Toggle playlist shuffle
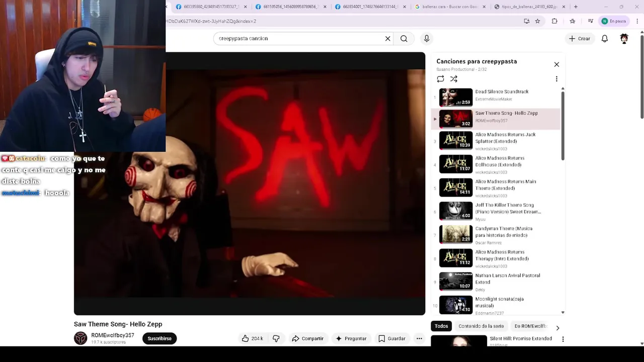Image resolution: width=644 pixels, height=362 pixels. (454, 79)
